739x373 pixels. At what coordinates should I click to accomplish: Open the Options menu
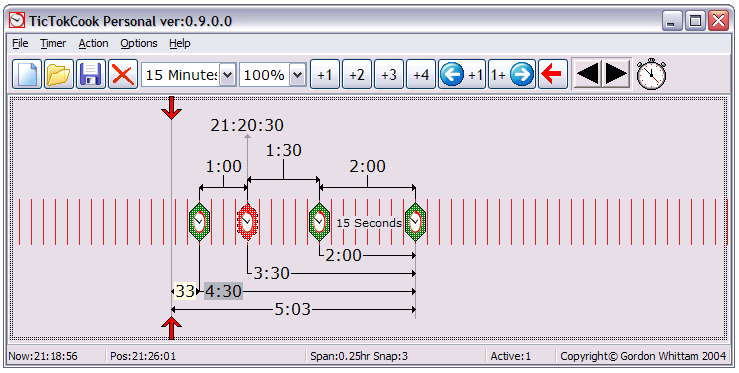(139, 43)
